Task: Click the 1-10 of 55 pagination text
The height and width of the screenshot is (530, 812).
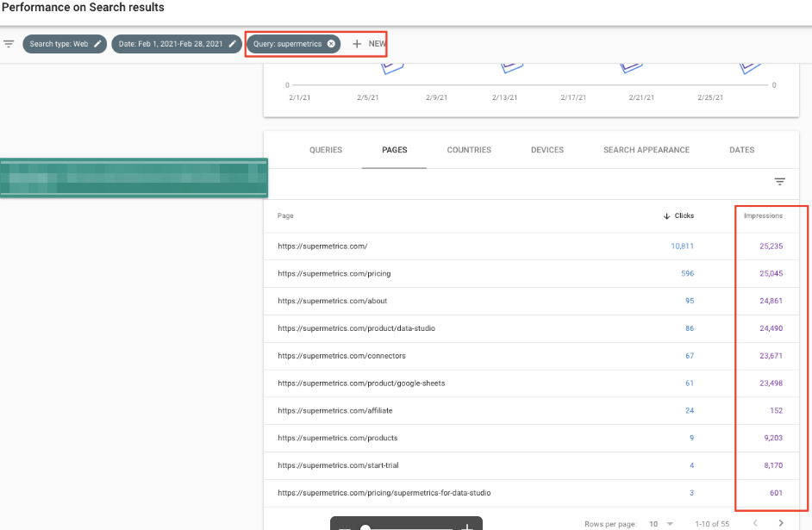Action: pos(712,524)
